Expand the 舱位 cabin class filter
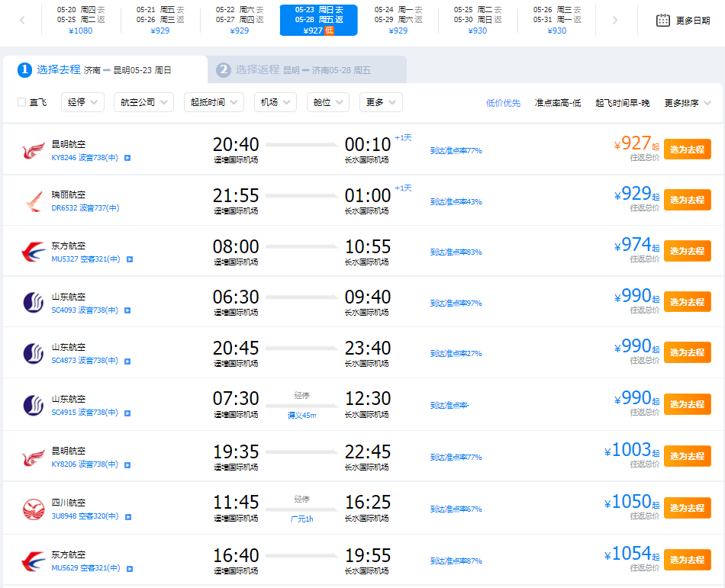 pos(328,102)
